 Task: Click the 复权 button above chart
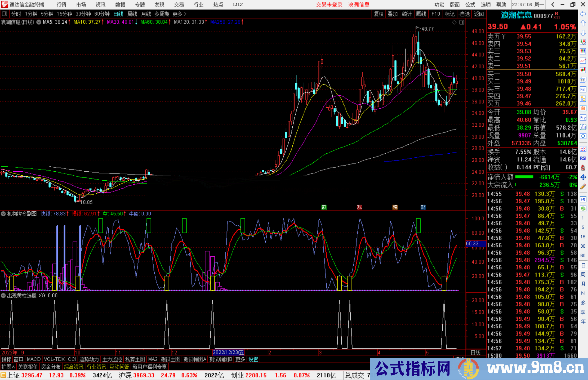click(x=379, y=14)
